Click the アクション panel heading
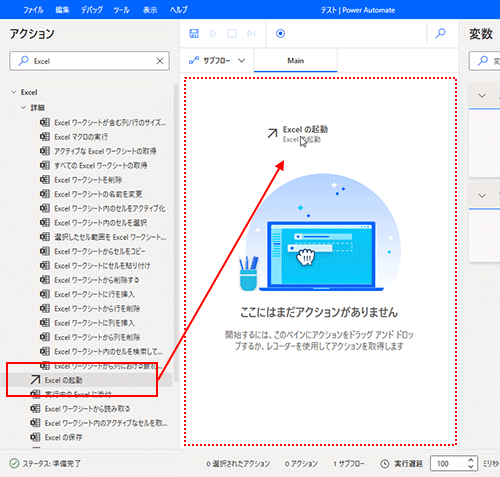This screenshot has height=477, width=500. pyautogui.click(x=32, y=34)
